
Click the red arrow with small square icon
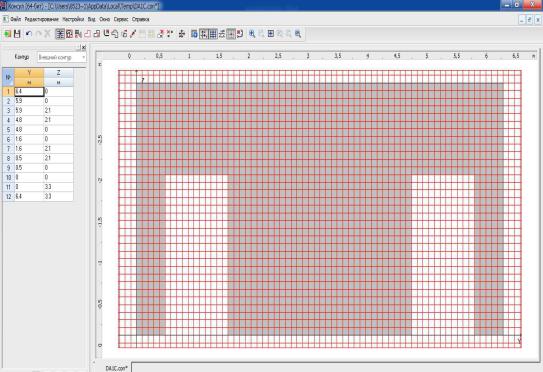coord(160,34)
